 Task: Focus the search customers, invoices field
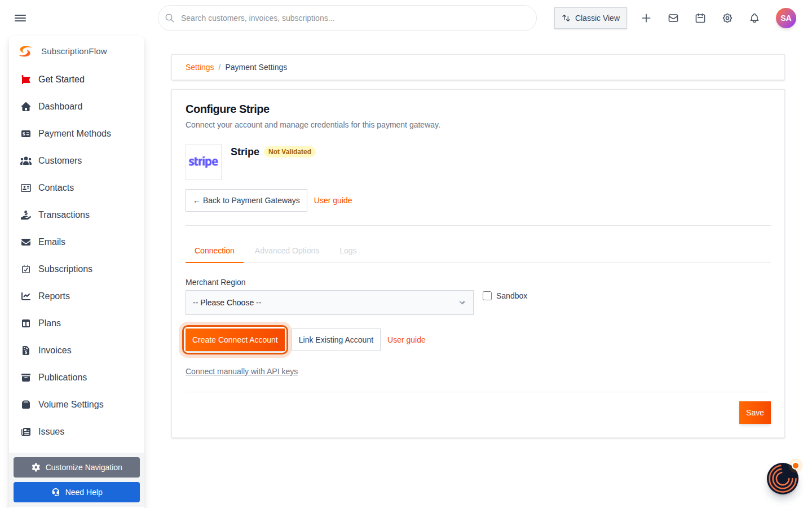tap(347, 18)
